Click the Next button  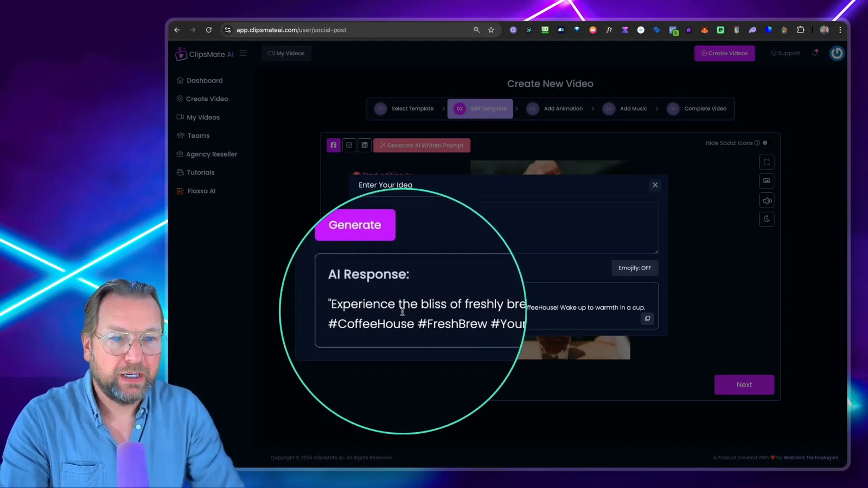click(744, 384)
